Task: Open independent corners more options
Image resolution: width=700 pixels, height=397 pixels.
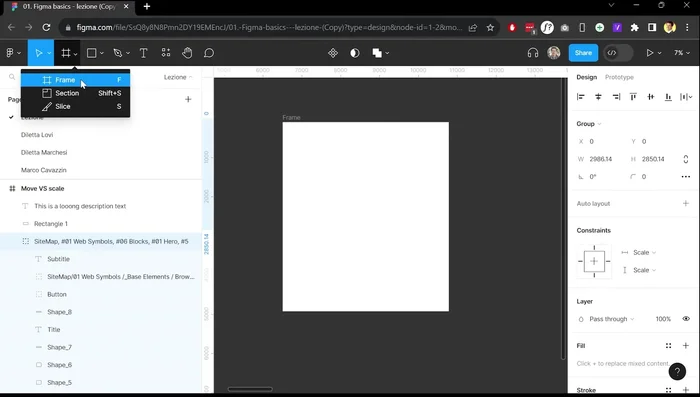Action: click(686, 177)
